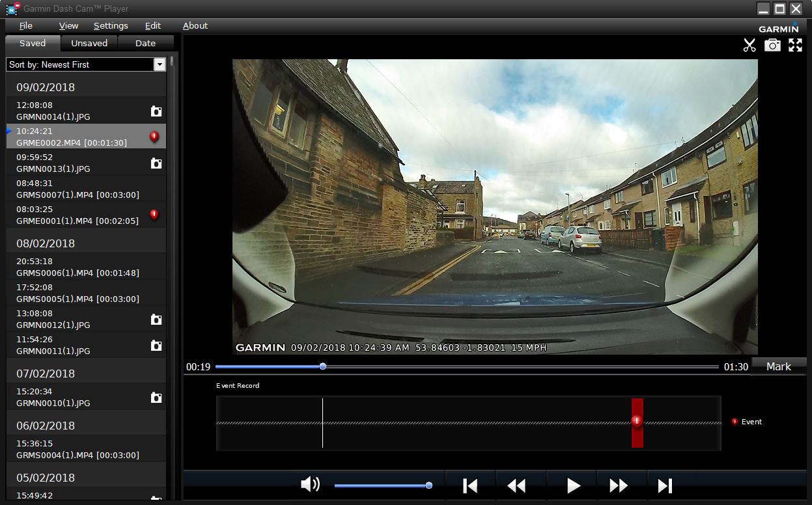Click the Event legend label
This screenshot has width=812, height=505.
tap(751, 422)
